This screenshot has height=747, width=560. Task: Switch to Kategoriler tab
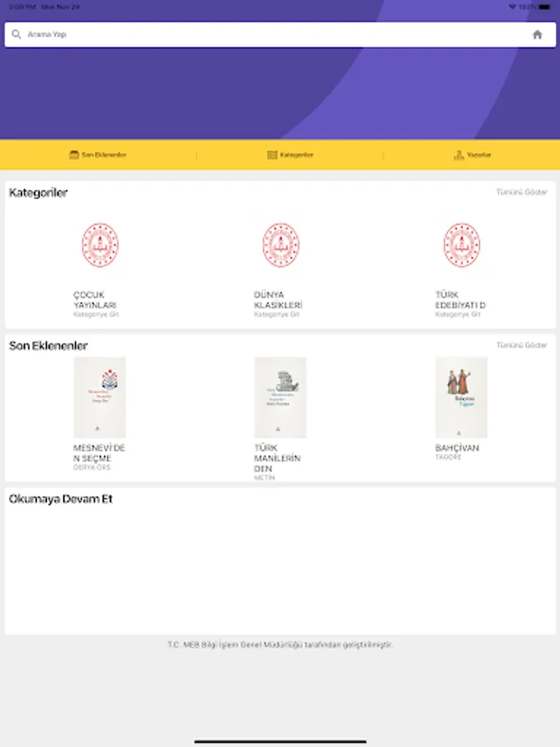tap(290, 154)
